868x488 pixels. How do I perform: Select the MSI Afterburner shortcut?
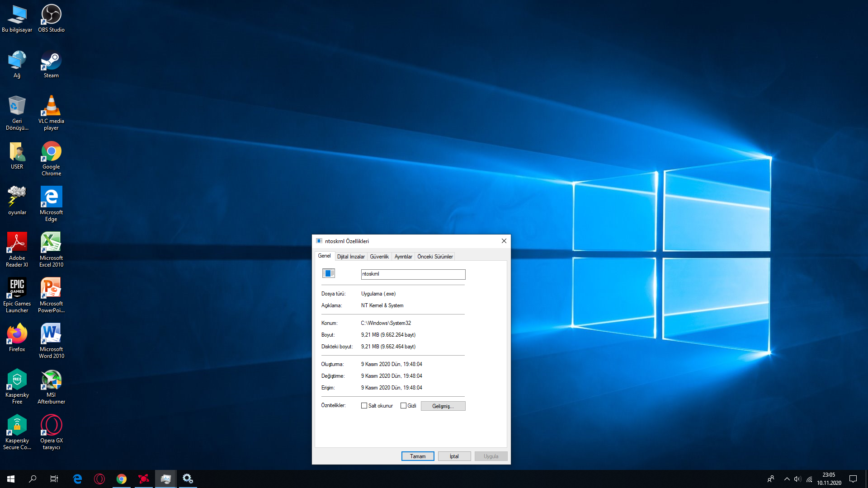pyautogui.click(x=51, y=384)
